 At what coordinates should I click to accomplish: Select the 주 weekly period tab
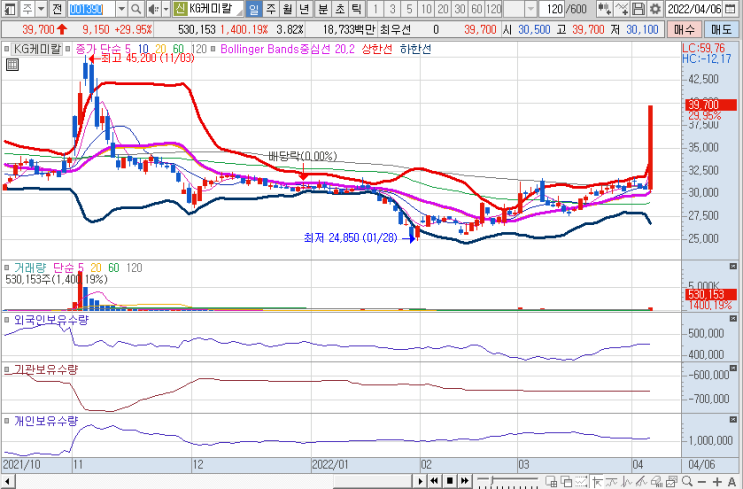tap(271, 9)
